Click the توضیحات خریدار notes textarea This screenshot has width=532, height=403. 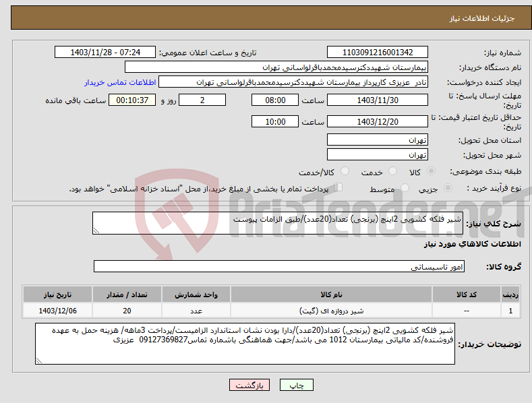pyautogui.click(x=245, y=344)
